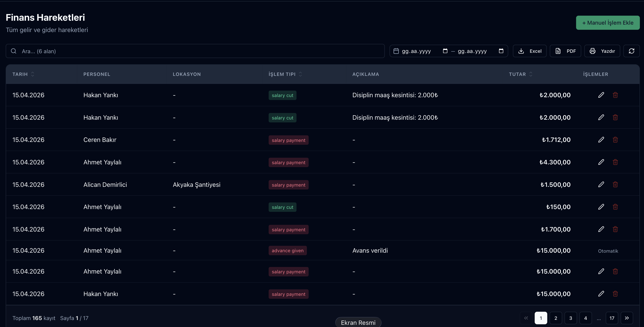Click the Lokasyon column header
Viewport: 644px width, 327px height.
[187, 74]
